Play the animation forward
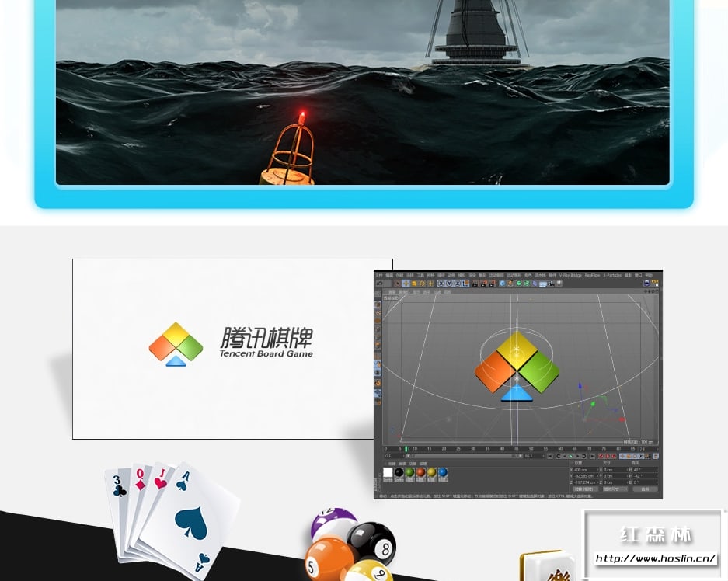 570,456
